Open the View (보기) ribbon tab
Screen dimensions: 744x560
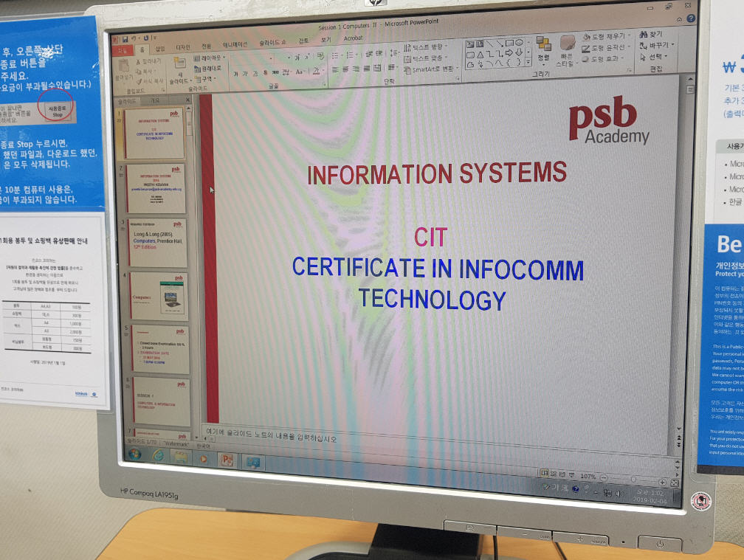325,39
